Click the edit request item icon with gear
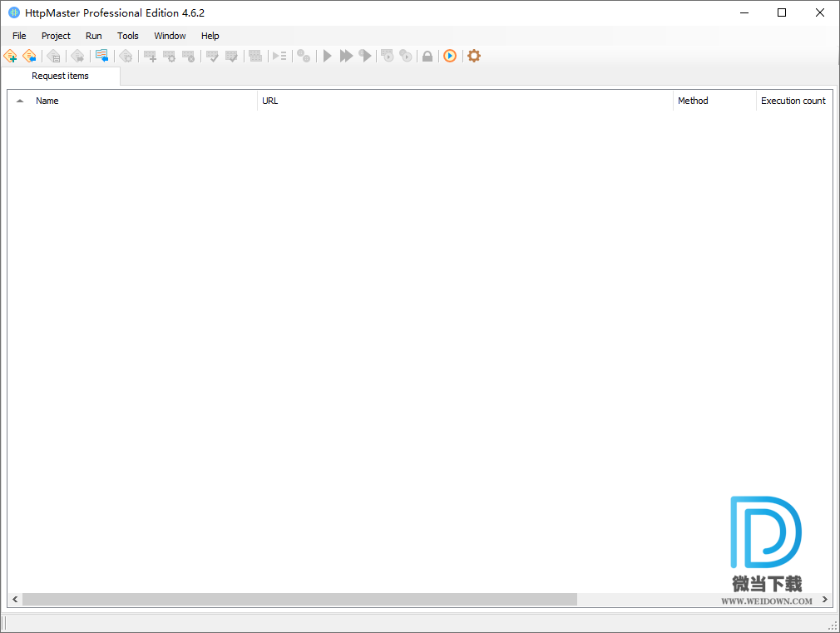Screen dimensions: 840x633 170,56
